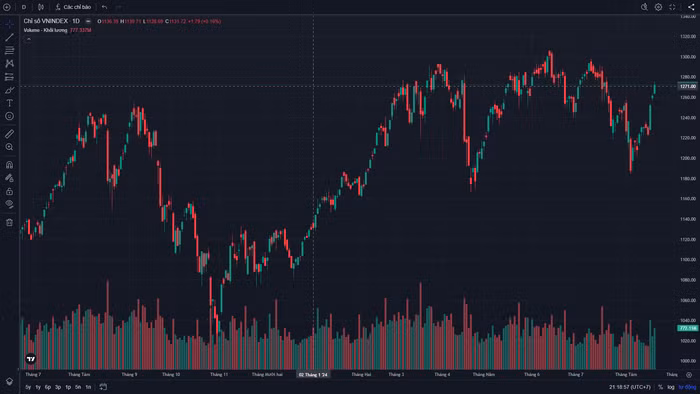This screenshot has width=700, height=394.
Task: Toggle percent scale mode
Action: tap(660, 387)
